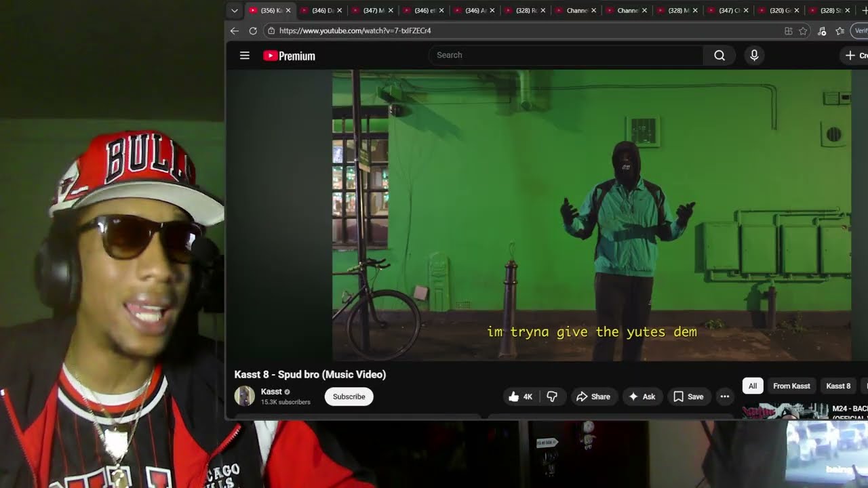
Task: Switch to the (346) et tab
Action: coord(422,10)
